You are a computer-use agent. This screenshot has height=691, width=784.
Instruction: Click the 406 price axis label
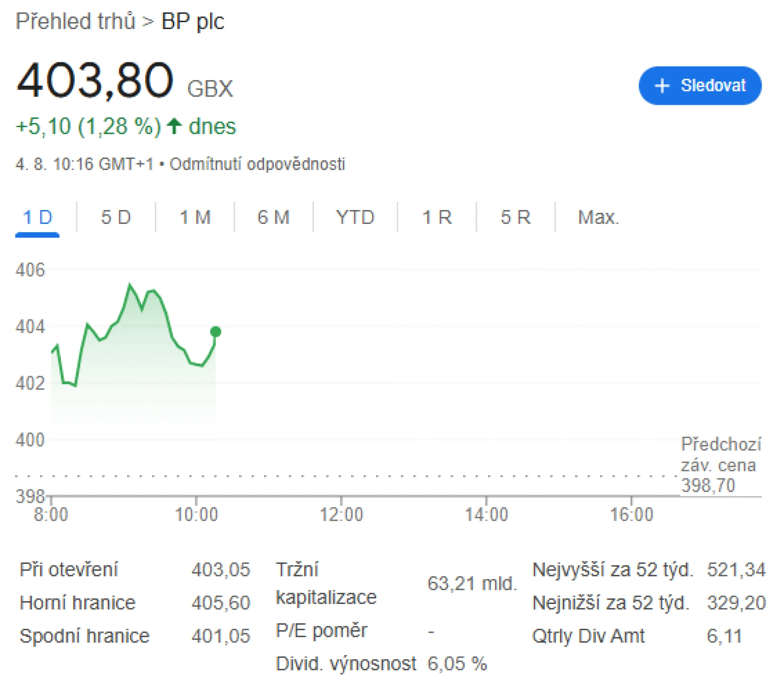[x=30, y=270]
